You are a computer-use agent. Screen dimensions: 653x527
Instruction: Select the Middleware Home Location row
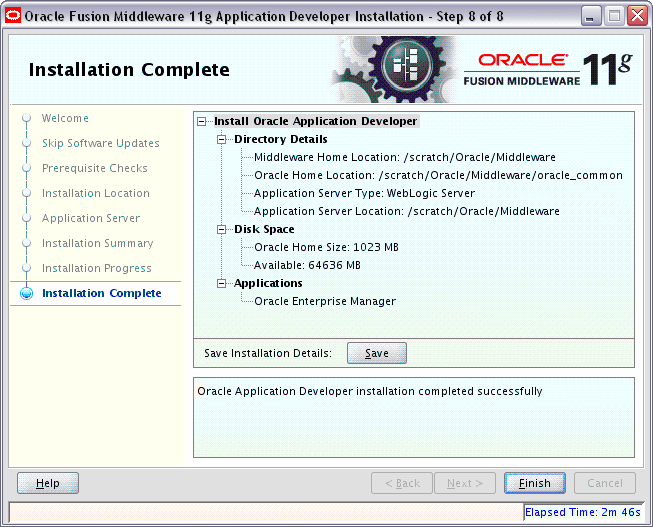(x=405, y=157)
